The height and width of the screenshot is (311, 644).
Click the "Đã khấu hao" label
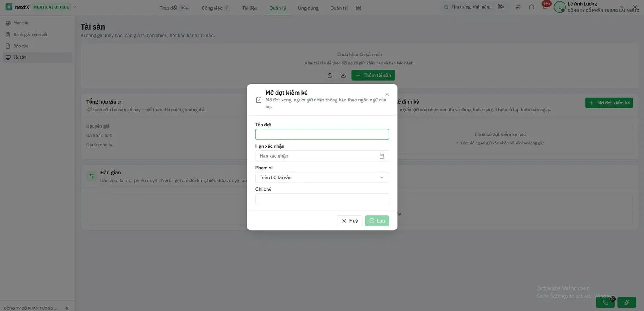[99, 136]
